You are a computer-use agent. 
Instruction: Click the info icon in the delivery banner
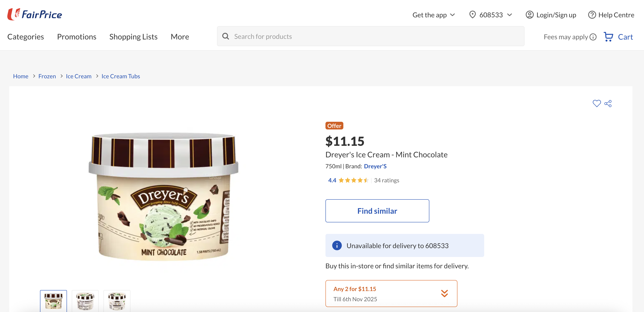click(x=337, y=245)
